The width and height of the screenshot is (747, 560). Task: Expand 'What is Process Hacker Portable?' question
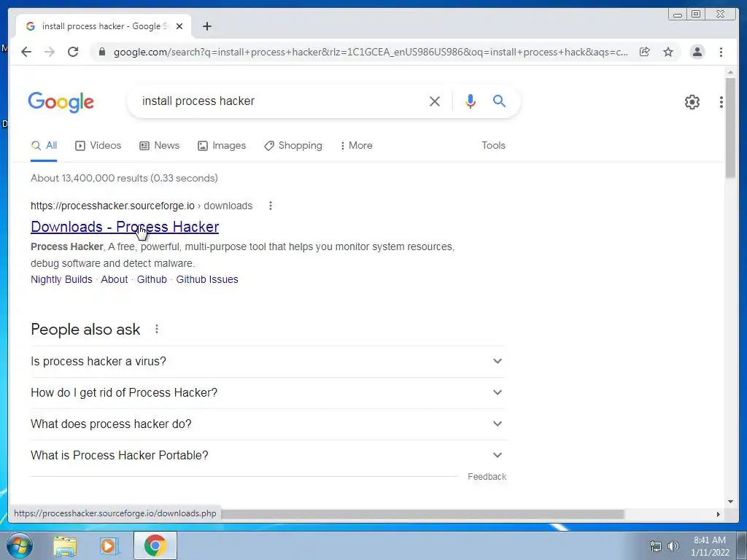pyautogui.click(x=268, y=456)
